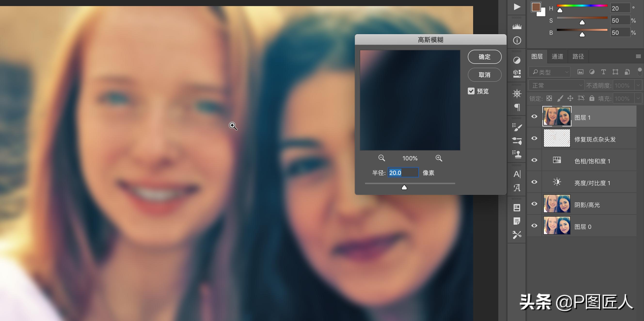Open the Histogram panel icon
The width and height of the screenshot is (644, 321).
[x=517, y=26]
